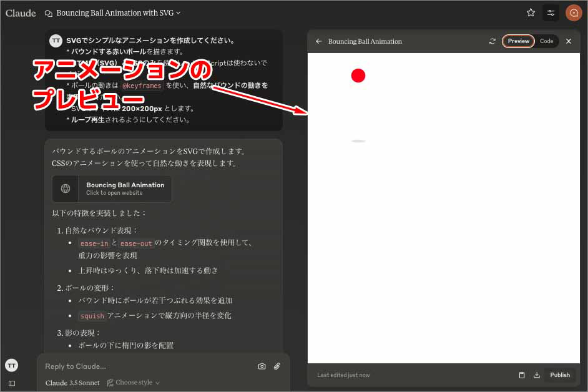Image resolution: width=588 pixels, height=392 pixels.
Task: Download the artifact using the download icon
Action: 537,375
